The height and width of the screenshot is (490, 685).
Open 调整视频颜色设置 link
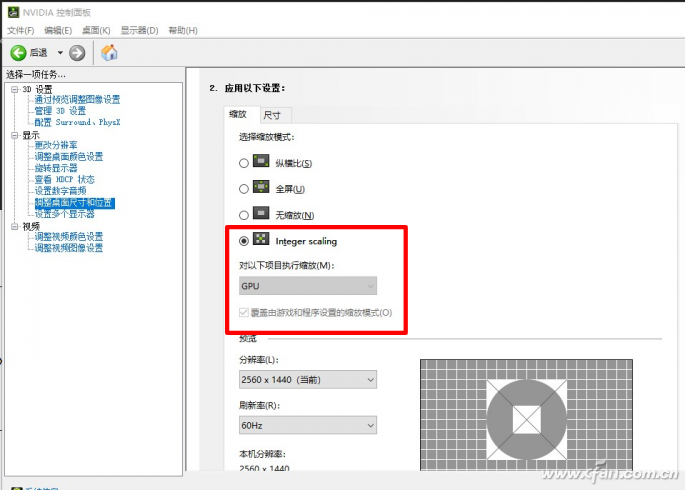pyautogui.click(x=69, y=237)
